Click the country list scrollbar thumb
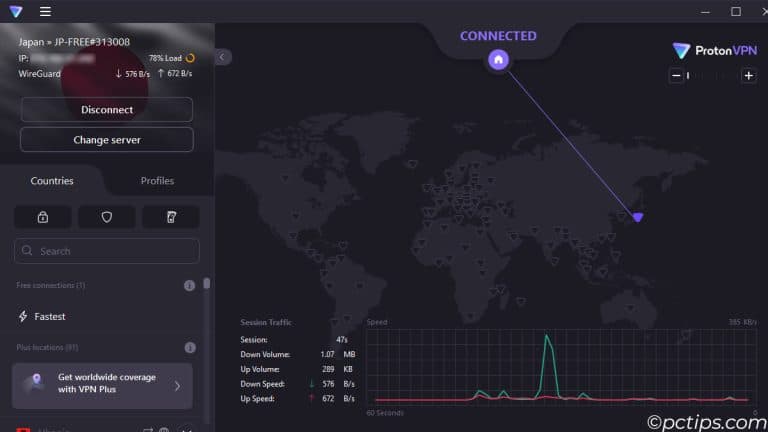Viewport: 768px width, 432px height. pos(207,284)
